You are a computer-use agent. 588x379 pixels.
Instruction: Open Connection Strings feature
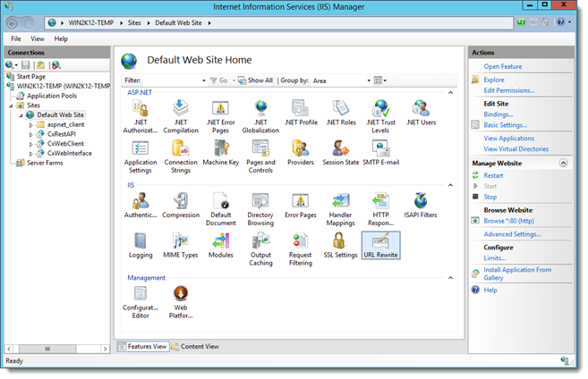point(181,156)
